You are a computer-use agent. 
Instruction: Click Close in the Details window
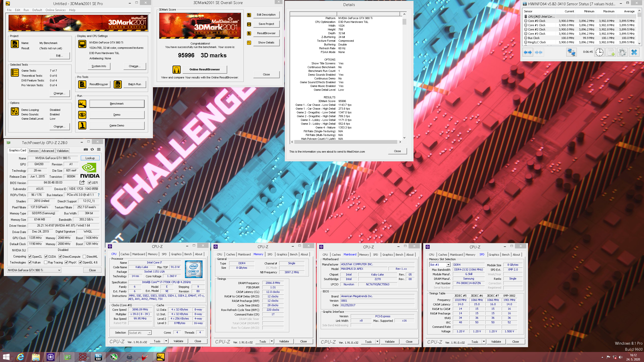tap(397, 151)
